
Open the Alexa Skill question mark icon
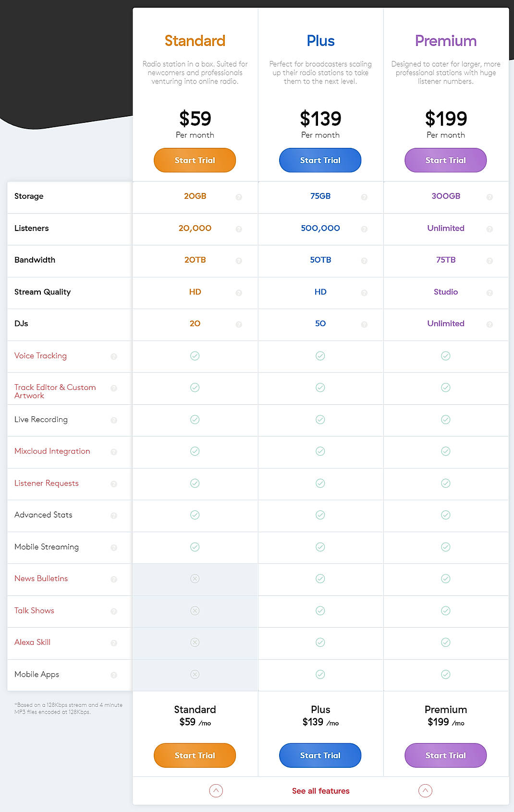click(114, 643)
